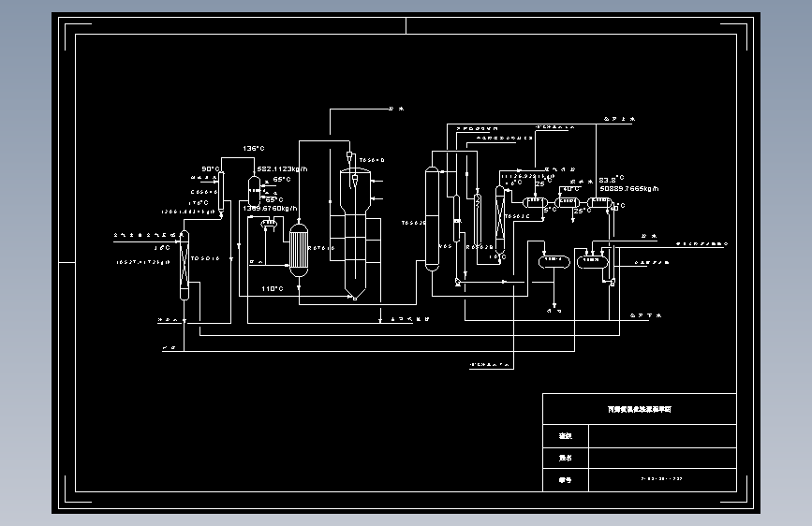Click the empty name field in the title block
812x526 pixels.
point(662,459)
